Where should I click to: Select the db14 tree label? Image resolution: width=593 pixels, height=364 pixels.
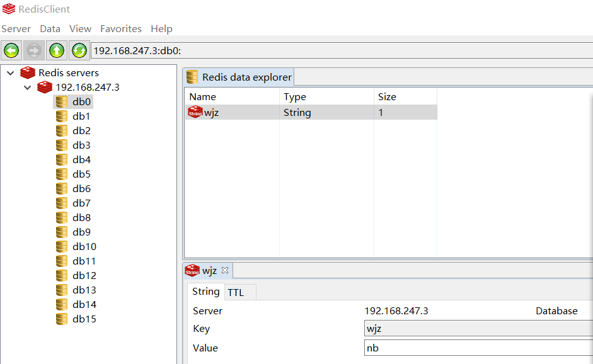click(x=84, y=304)
